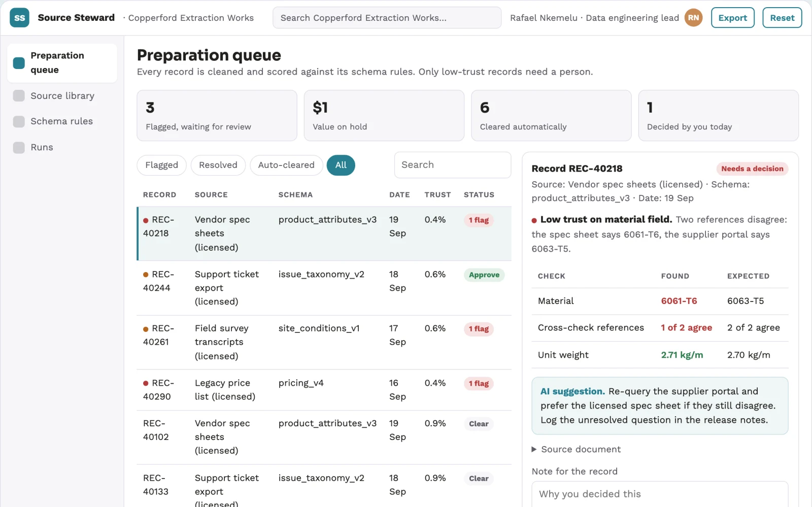Image resolution: width=812 pixels, height=507 pixels.
Task: Click the Clear badge for REC-40102
Action: [479, 424]
